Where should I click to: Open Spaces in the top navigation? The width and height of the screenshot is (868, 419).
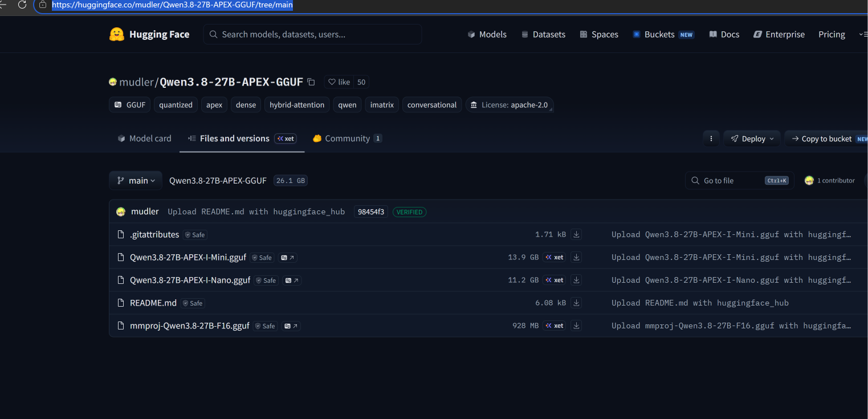[x=599, y=34]
